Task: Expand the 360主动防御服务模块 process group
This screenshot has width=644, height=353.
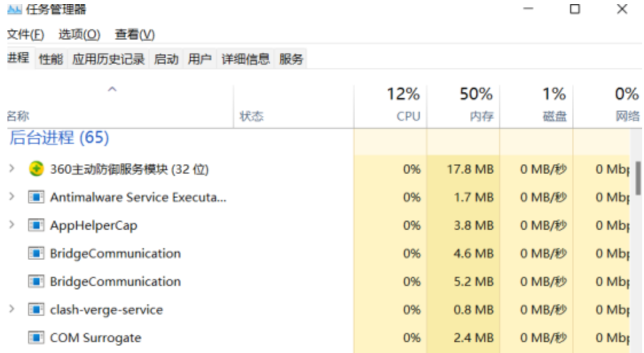Action: [x=12, y=168]
